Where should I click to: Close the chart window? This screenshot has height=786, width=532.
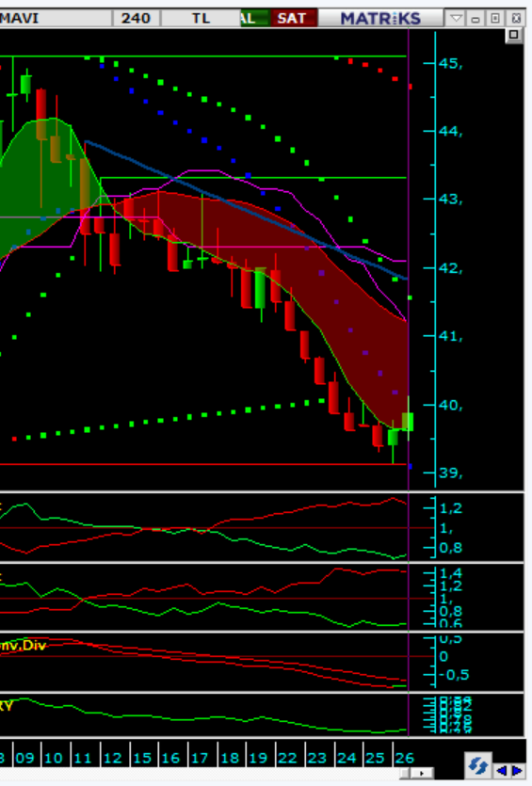[516, 19]
